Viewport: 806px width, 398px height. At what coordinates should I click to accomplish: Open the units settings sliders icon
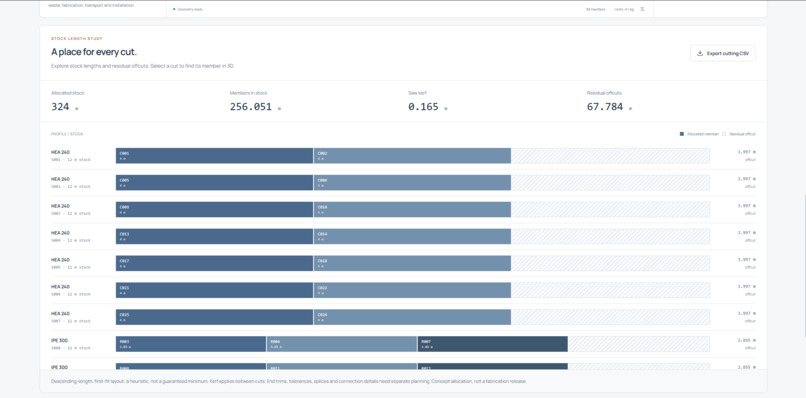(642, 9)
